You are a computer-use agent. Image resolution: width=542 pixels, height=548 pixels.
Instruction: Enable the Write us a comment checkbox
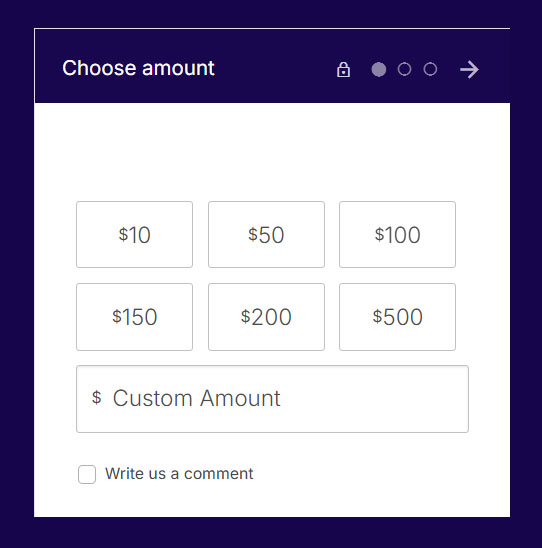87,474
